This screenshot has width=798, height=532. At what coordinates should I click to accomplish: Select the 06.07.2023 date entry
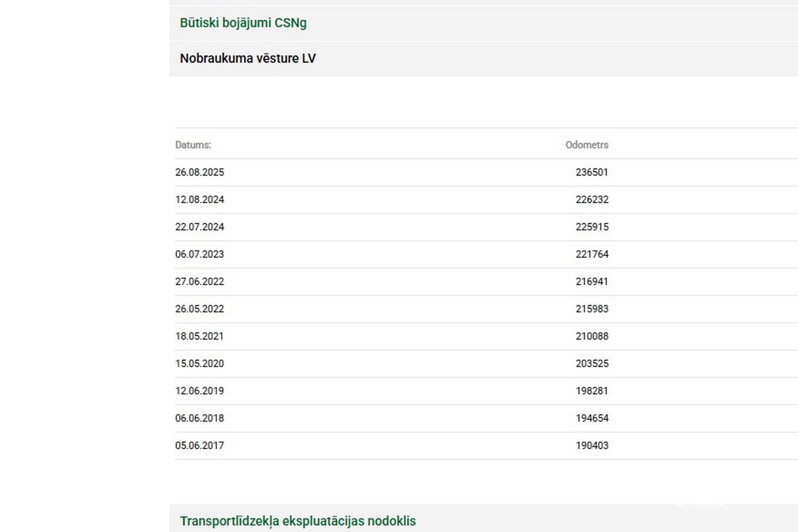click(199, 254)
